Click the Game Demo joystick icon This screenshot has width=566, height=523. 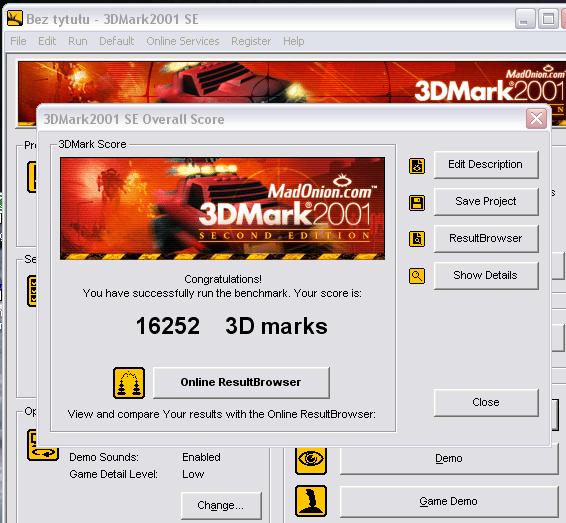point(311,501)
